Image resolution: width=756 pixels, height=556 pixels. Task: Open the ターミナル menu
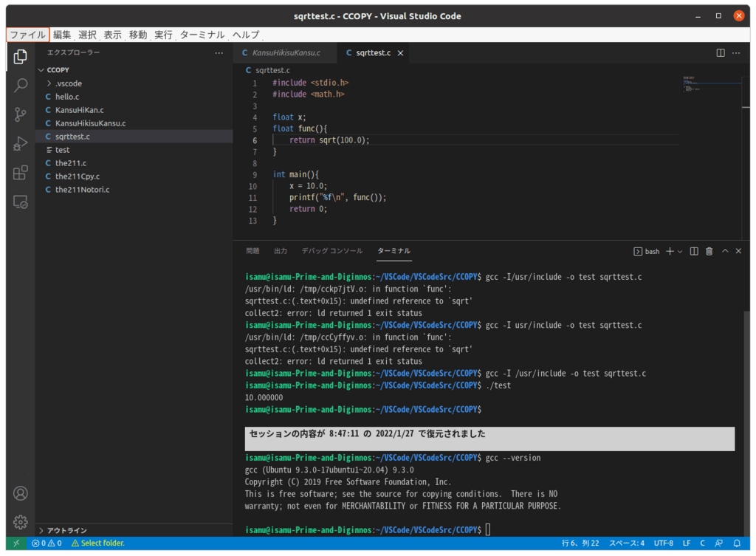click(202, 35)
